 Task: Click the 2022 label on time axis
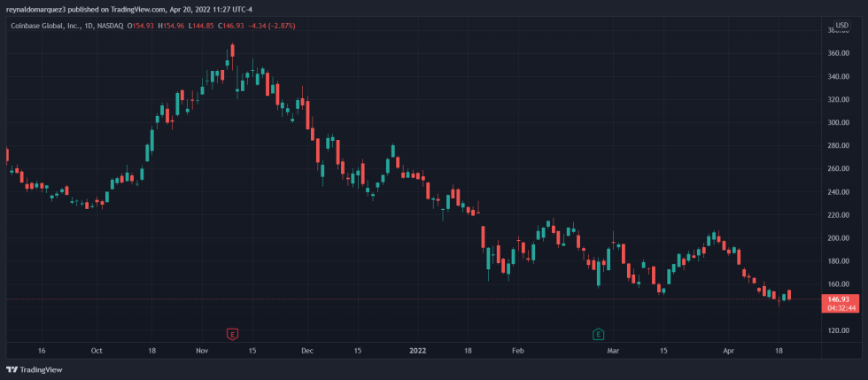418,351
